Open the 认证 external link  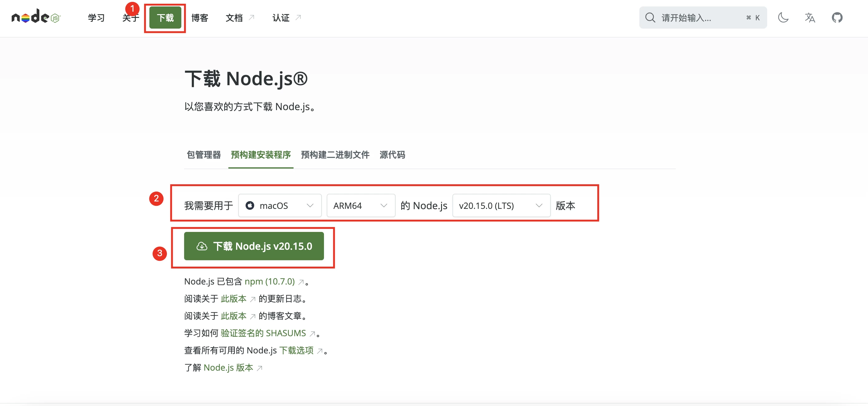[286, 18]
